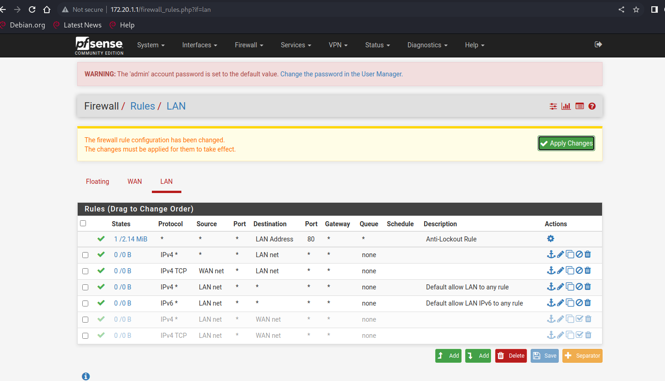The height and width of the screenshot is (381, 665).
Task: Add rule to top with the up-arrow Add button
Action: click(448, 356)
